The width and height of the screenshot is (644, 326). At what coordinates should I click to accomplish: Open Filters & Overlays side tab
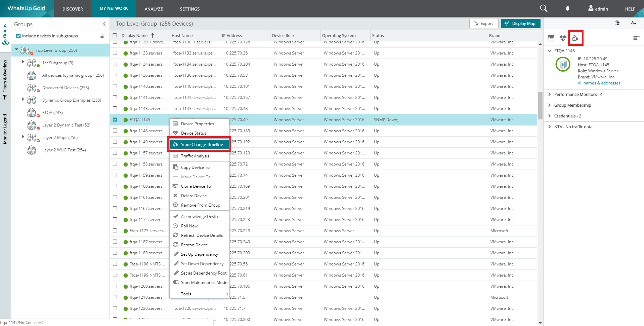(x=5, y=80)
